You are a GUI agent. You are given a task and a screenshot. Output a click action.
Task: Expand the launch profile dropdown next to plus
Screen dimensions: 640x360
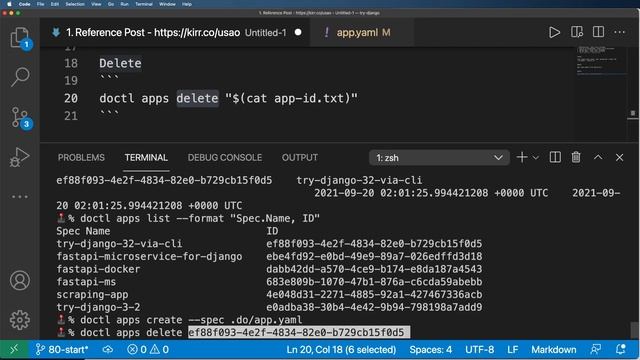pos(536,158)
